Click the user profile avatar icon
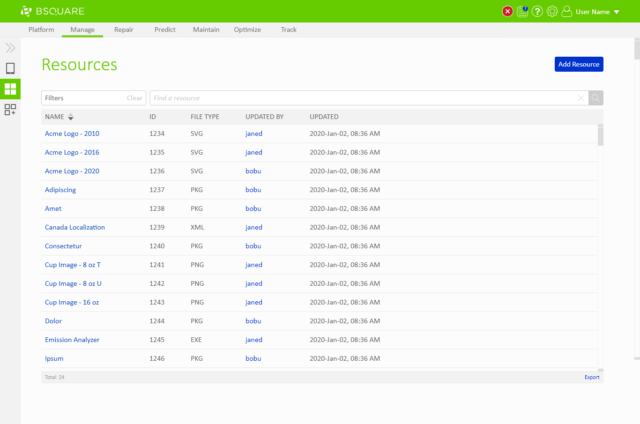Viewport: 640px width, 424px height. pyautogui.click(x=567, y=11)
